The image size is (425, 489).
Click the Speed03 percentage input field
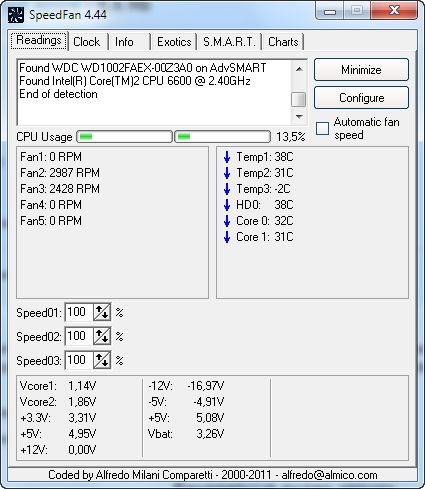click(x=79, y=360)
